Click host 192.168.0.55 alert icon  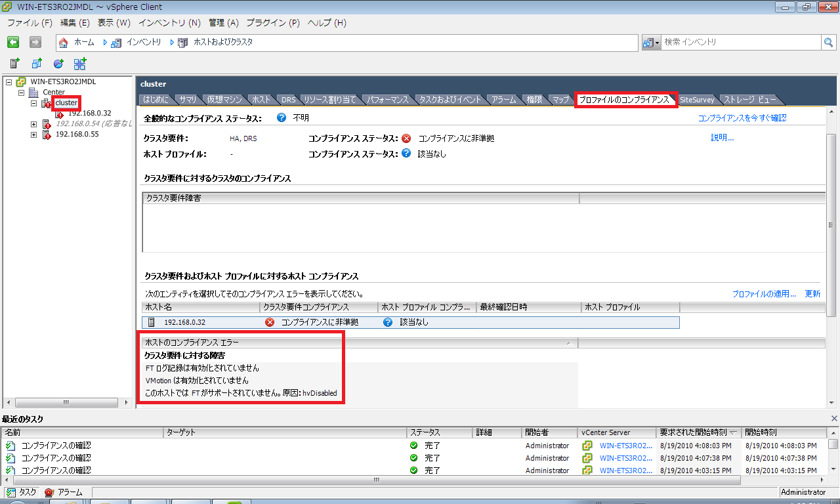[47, 135]
